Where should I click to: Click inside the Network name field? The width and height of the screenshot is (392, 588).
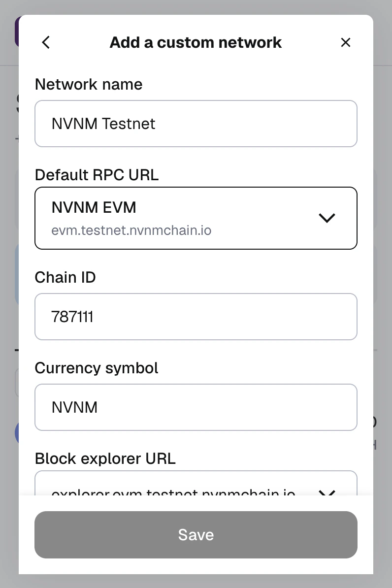click(x=196, y=124)
